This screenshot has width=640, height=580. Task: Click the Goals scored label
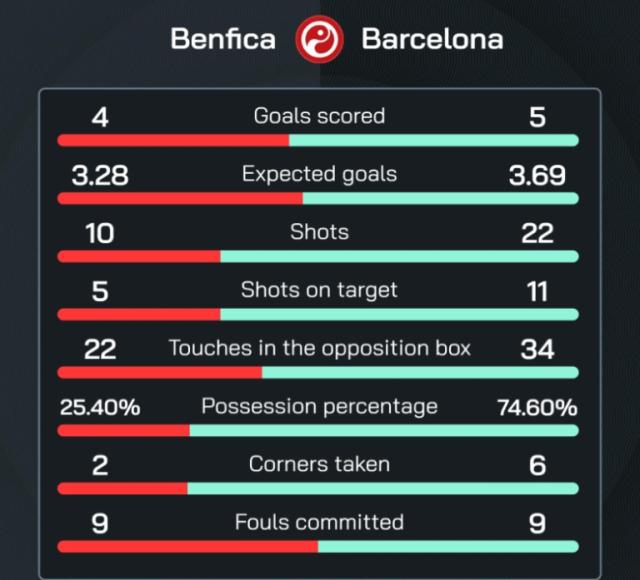319,116
